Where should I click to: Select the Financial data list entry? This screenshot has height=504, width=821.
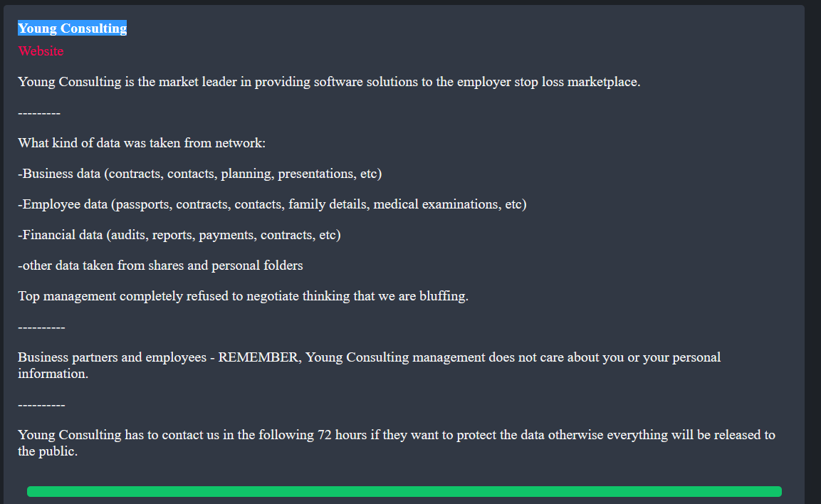click(179, 235)
